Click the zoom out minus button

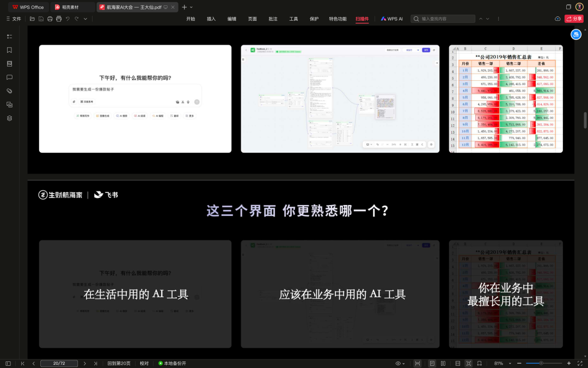click(x=519, y=364)
